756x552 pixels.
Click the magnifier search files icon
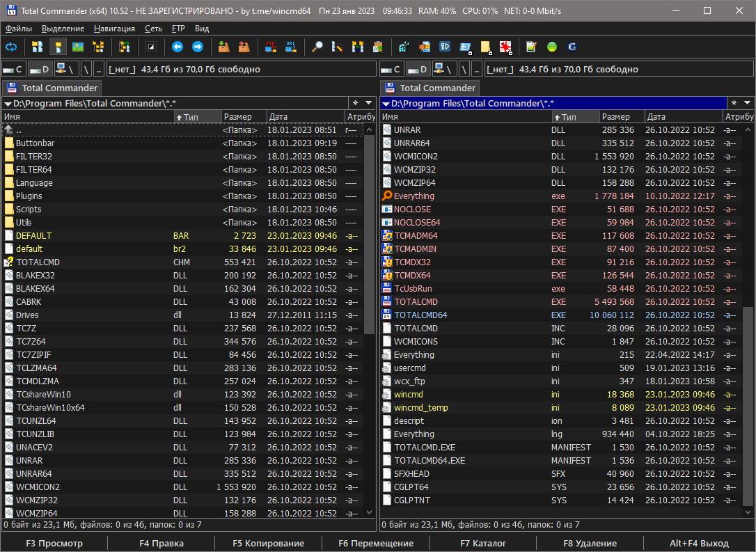[x=317, y=47]
